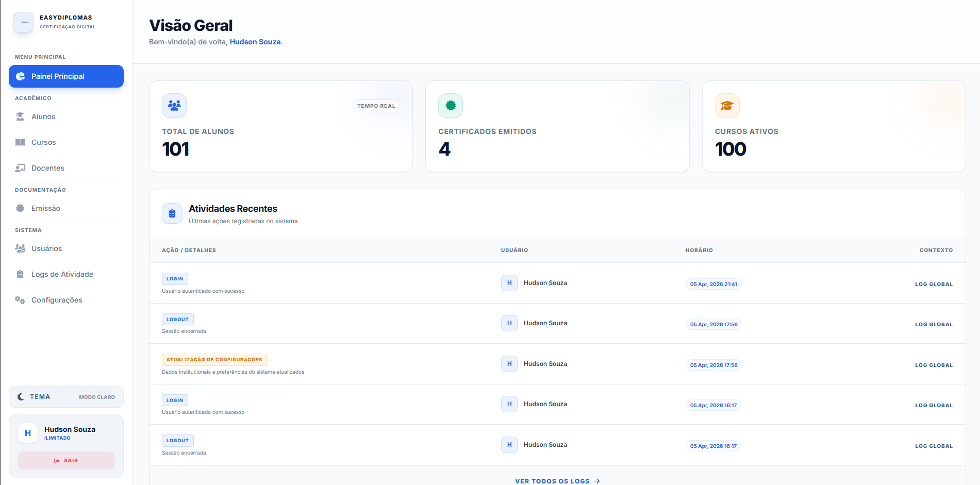Click the Hudson Souza link in welcome message
The image size is (980, 485).
click(x=255, y=42)
